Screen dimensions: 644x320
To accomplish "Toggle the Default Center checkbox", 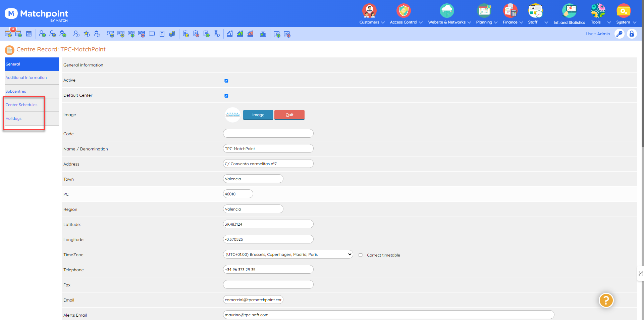I will (226, 96).
